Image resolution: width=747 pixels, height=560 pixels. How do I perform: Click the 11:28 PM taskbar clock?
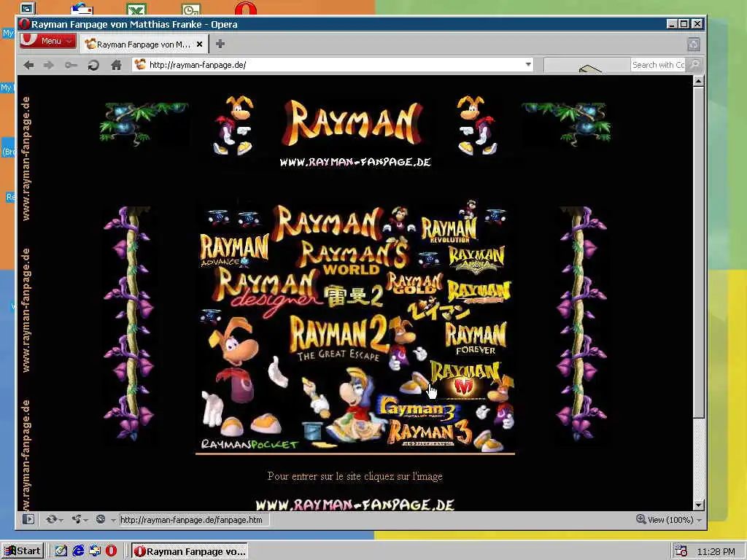tap(716, 551)
